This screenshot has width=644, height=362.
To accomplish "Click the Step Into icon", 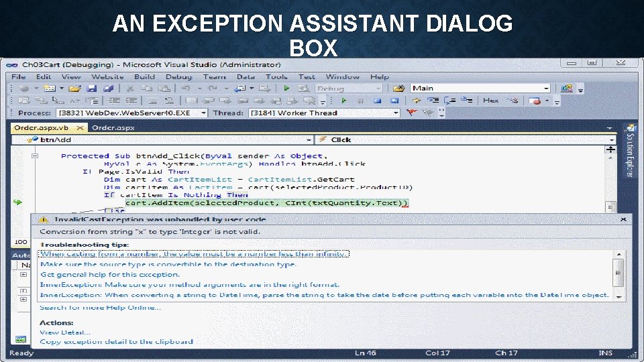I will click(x=433, y=101).
